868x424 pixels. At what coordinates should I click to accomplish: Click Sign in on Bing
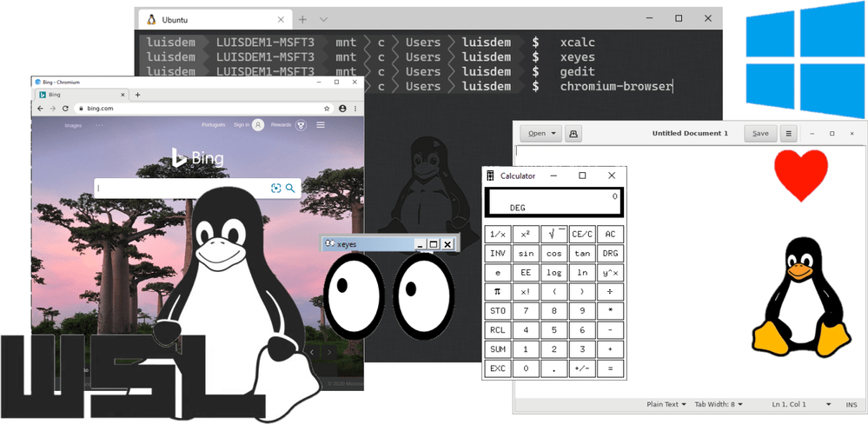pyautogui.click(x=242, y=125)
